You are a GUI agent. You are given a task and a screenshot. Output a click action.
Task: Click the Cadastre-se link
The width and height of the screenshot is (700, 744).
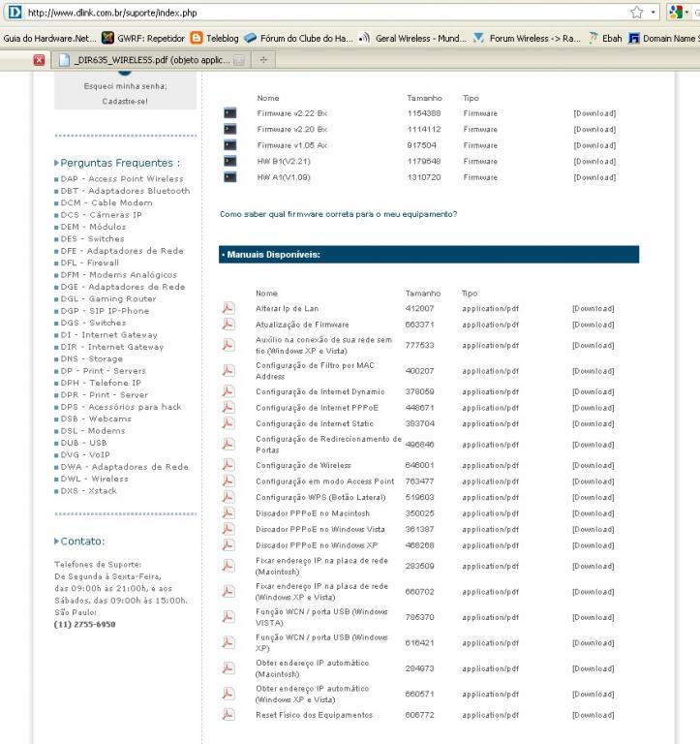125,101
